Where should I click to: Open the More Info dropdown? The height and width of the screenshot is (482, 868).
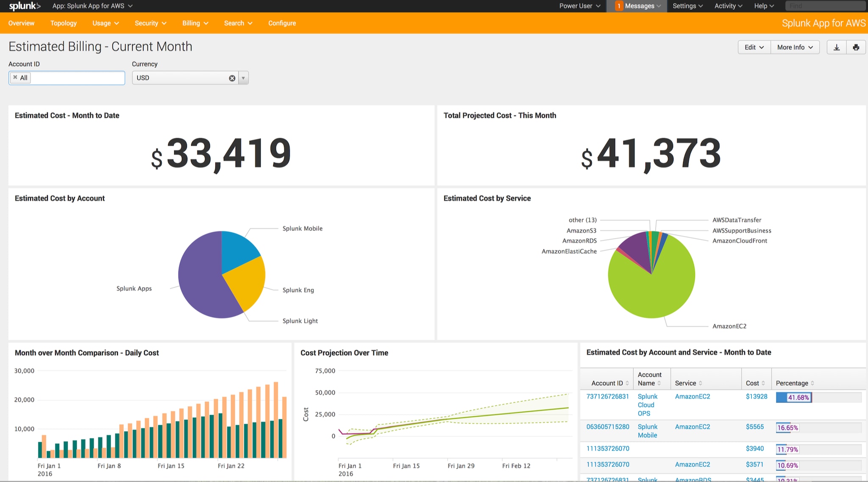795,47
